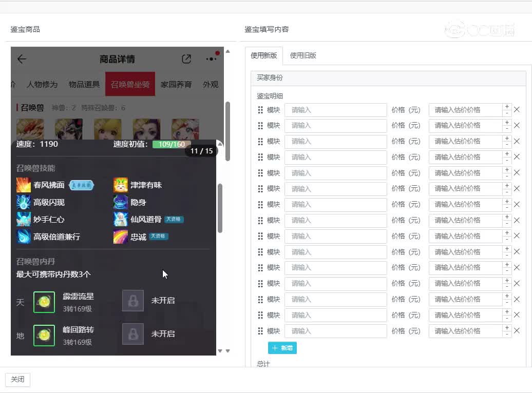This screenshot has width=532, height=393.
Task: Click the 关闭 button
Action: [x=17, y=380]
